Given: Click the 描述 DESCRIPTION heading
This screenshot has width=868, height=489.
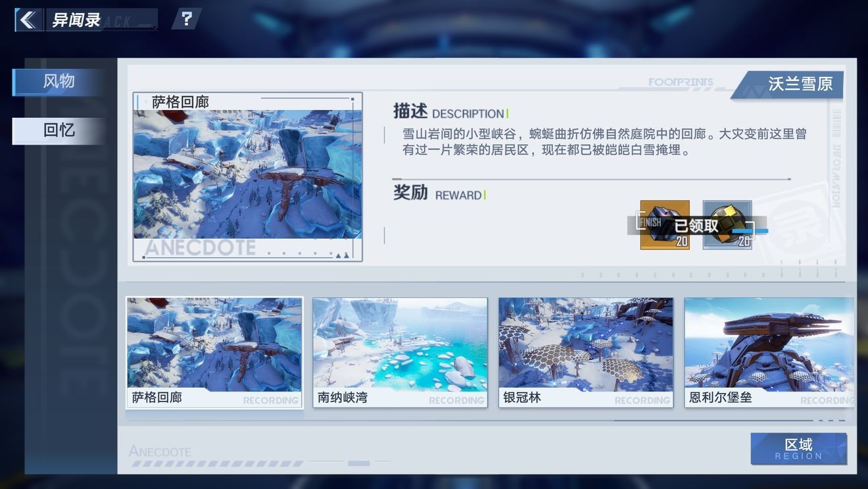Looking at the screenshot, I should (449, 113).
